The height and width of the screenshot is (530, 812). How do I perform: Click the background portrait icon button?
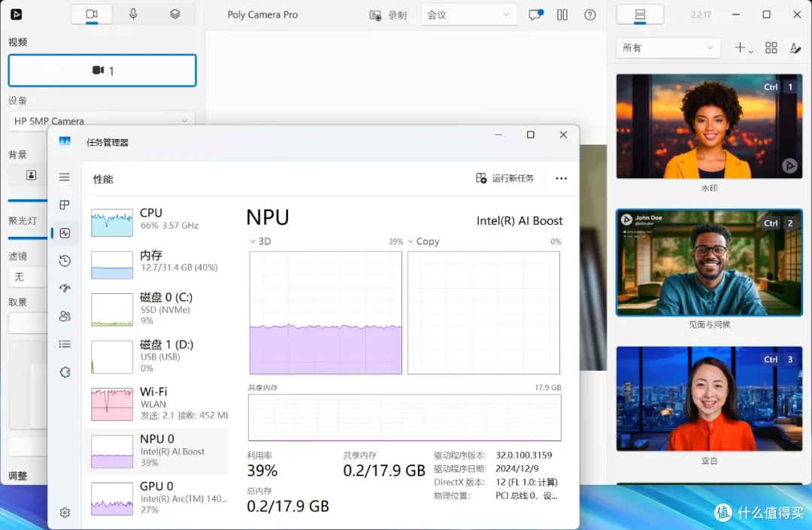tap(31, 175)
